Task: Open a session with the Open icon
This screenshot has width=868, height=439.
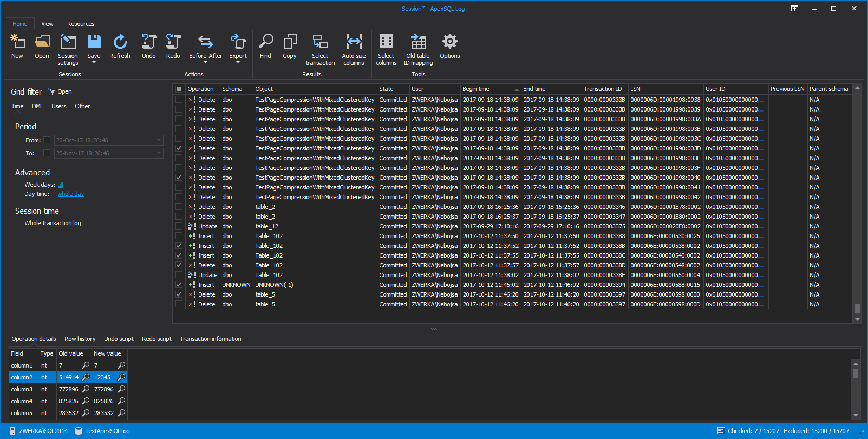Action: coord(42,41)
